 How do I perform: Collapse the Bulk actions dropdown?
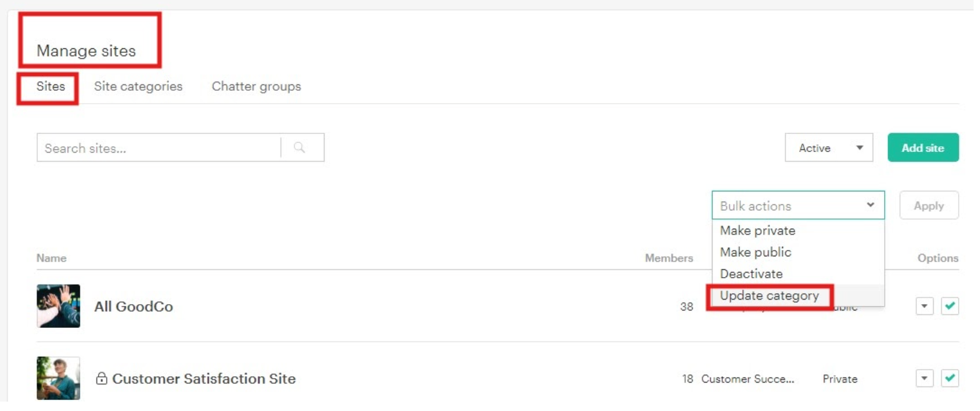click(x=798, y=205)
